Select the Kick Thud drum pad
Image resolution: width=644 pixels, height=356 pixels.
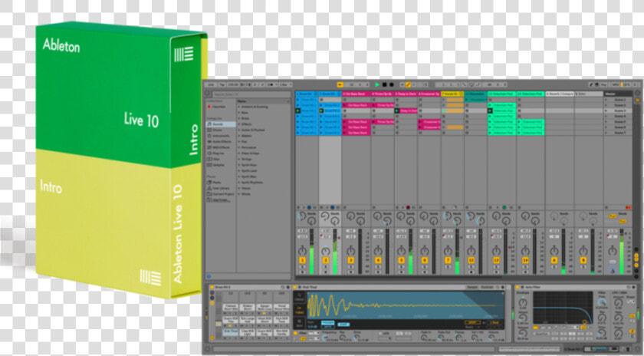(x=231, y=331)
